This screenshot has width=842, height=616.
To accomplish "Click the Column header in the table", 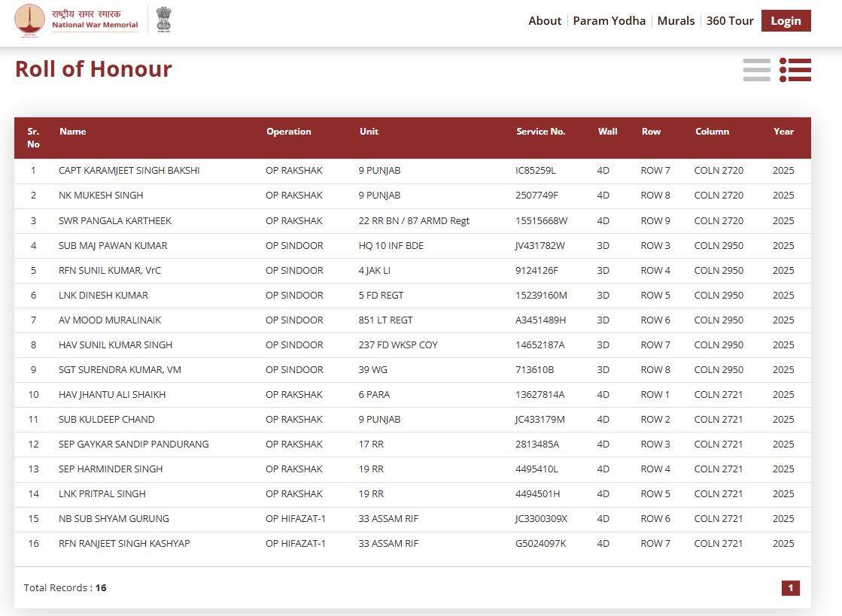I will pyautogui.click(x=712, y=132).
